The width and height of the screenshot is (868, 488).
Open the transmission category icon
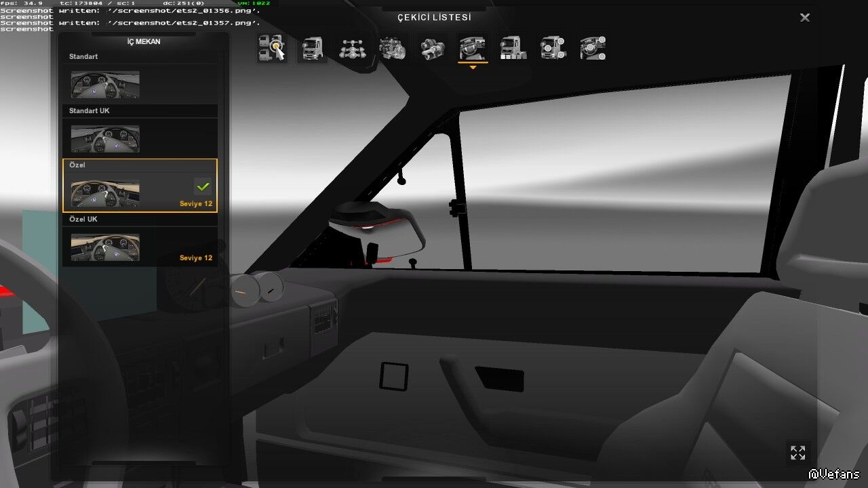(433, 48)
